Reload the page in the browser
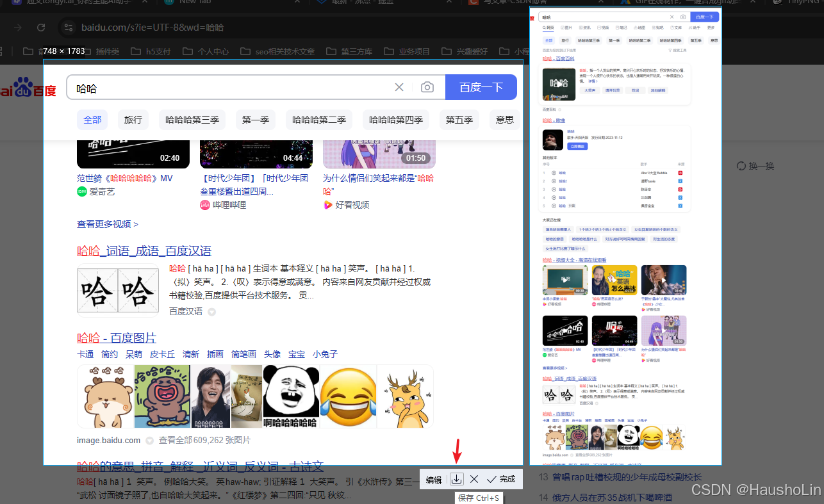824x504 pixels. click(x=41, y=28)
